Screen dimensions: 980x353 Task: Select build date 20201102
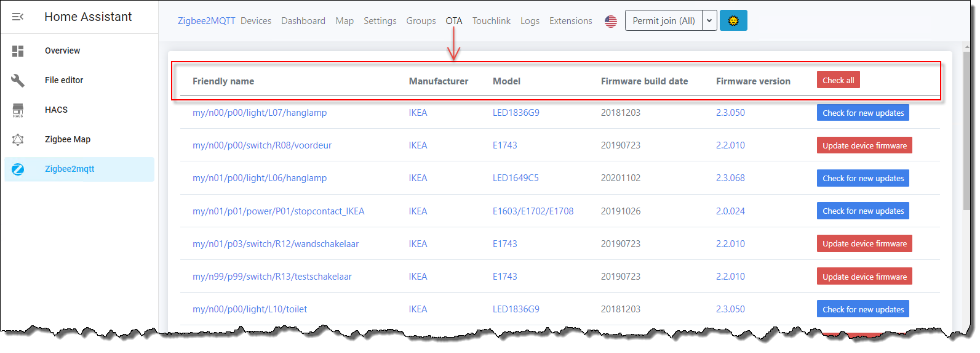621,178
